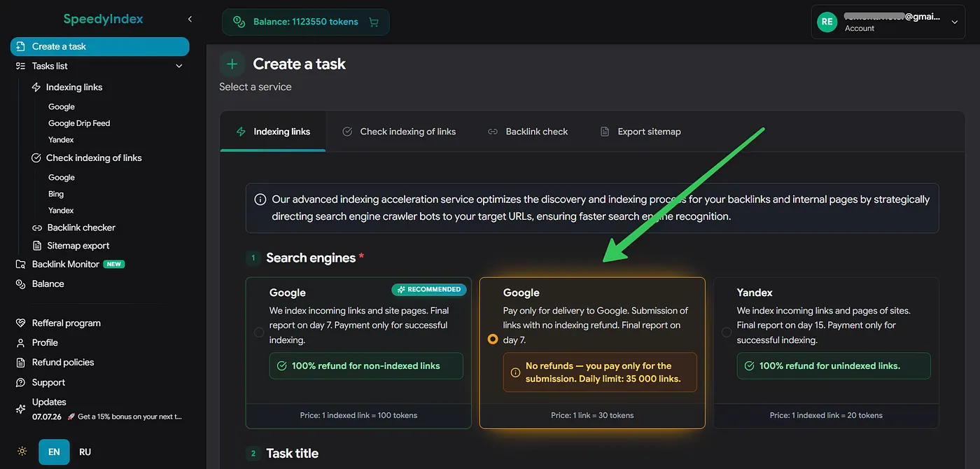Click the Updates sparkle icon
The width and height of the screenshot is (980, 469).
coord(20,409)
